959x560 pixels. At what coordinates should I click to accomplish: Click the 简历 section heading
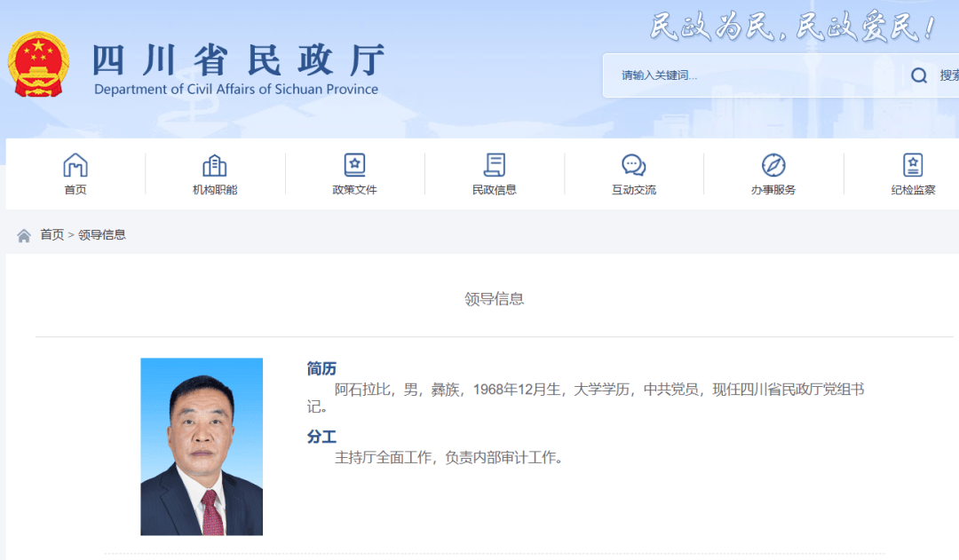tap(321, 367)
